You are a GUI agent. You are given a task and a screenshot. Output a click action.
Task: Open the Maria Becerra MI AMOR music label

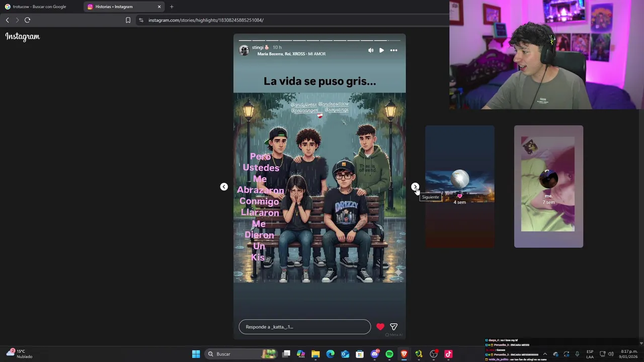pos(291,54)
